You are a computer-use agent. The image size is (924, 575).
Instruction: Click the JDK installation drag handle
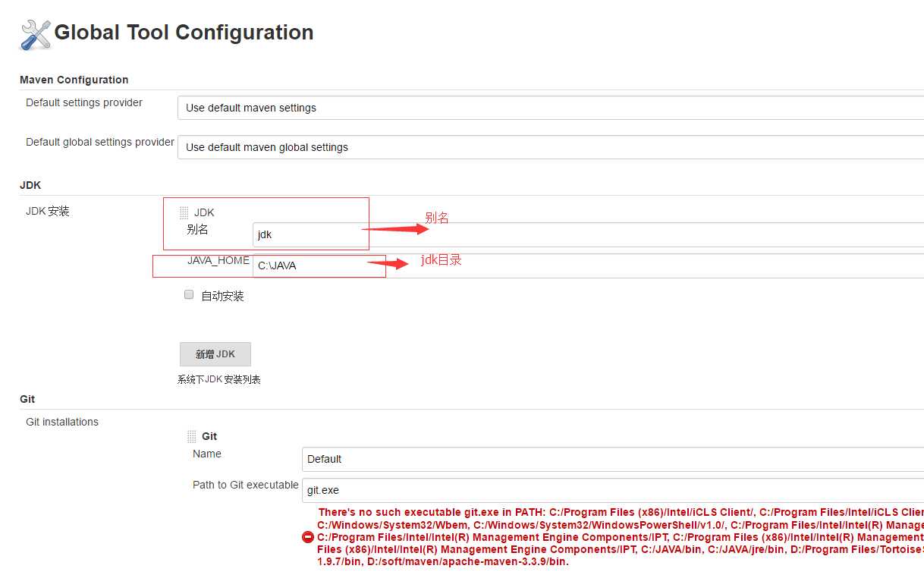coord(184,213)
